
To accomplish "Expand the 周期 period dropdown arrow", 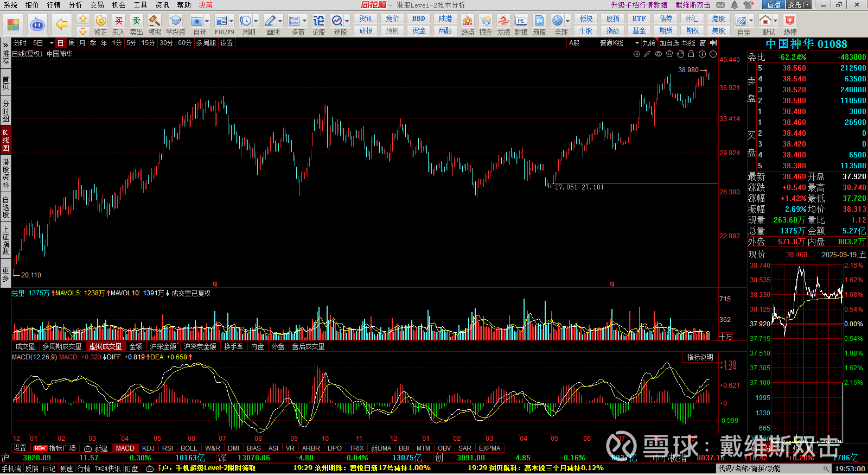I will (x=256, y=21).
